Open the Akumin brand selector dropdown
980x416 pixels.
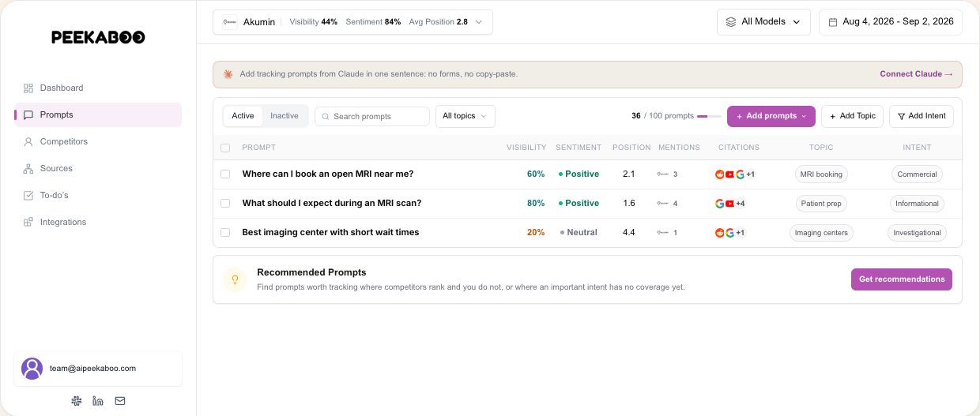[352, 22]
